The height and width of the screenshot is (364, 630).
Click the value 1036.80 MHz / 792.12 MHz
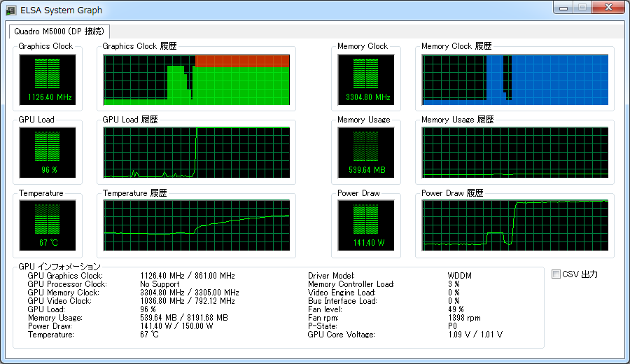point(188,301)
